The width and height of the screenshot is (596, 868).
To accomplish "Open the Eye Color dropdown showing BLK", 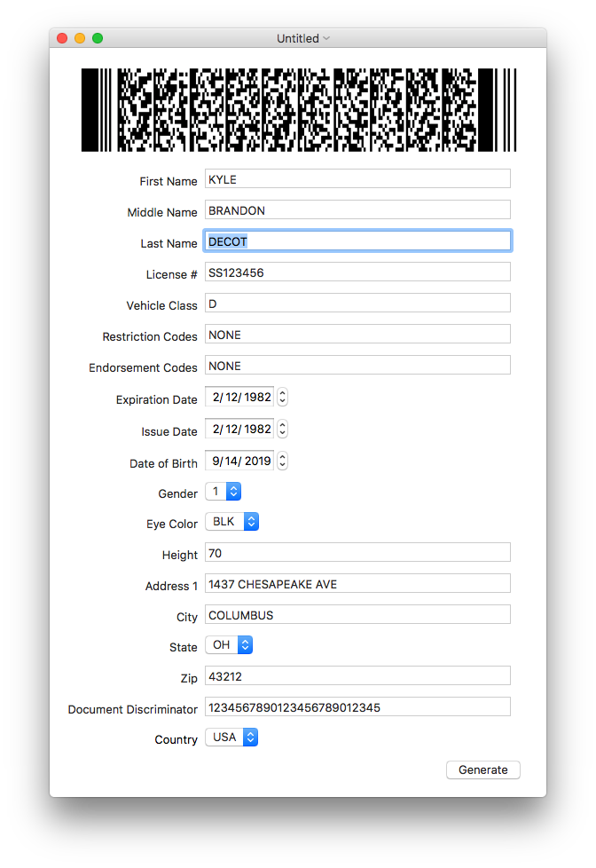I will [x=231, y=522].
